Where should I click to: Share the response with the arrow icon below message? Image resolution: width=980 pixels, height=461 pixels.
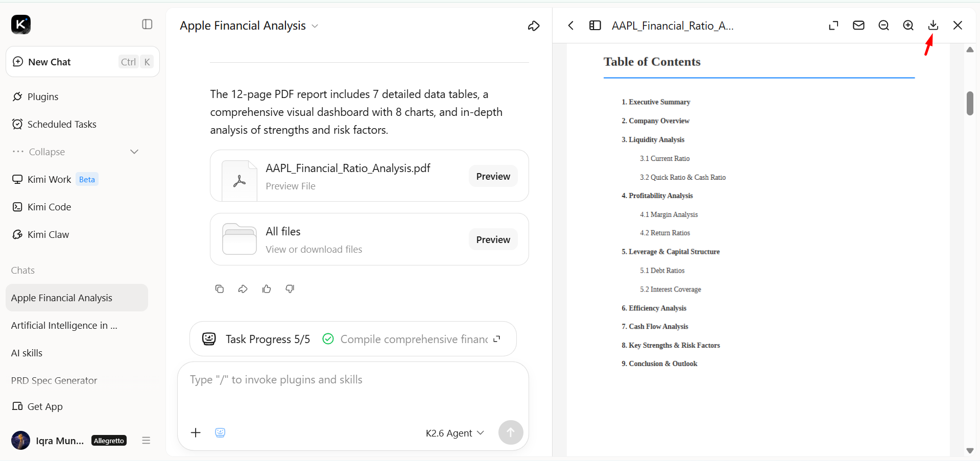coord(243,289)
